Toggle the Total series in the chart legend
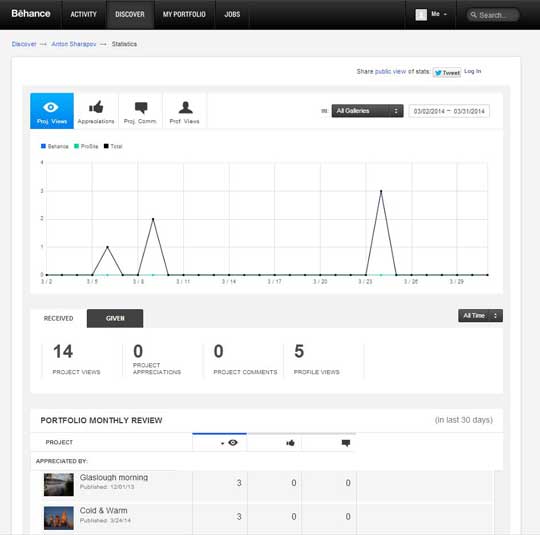 (113, 146)
